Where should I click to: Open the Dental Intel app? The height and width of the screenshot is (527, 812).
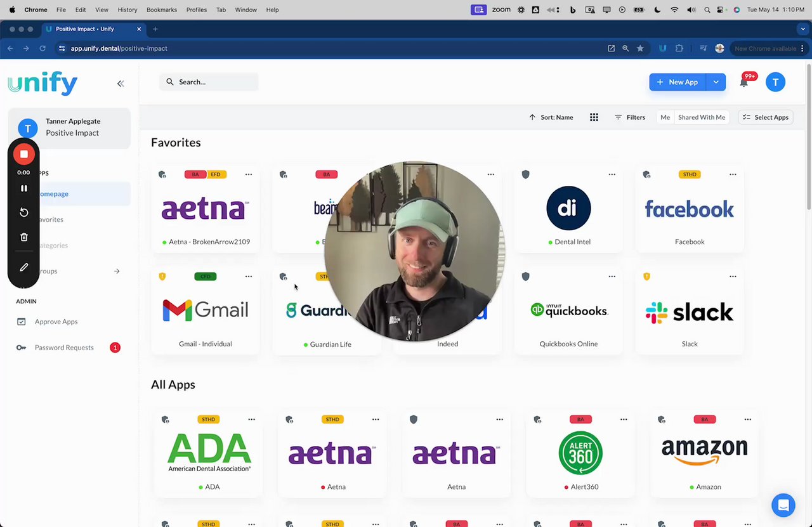click(568, 209)
